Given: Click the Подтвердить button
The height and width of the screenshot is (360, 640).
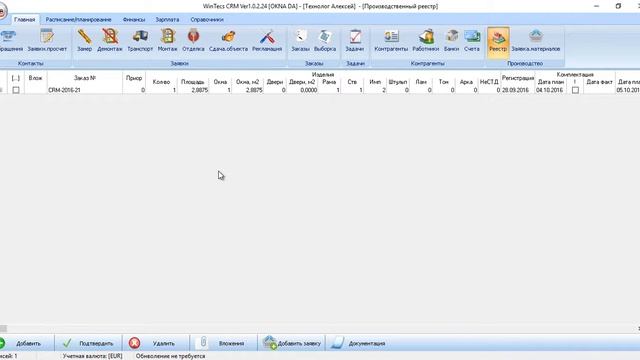Looking at the screenshot, I should click(x=88, y=343).
